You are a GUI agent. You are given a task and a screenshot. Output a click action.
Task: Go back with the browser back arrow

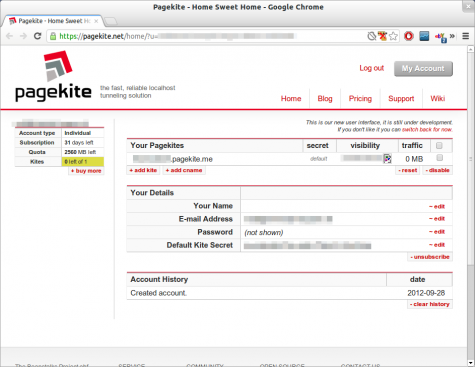(x=9, y=36)
